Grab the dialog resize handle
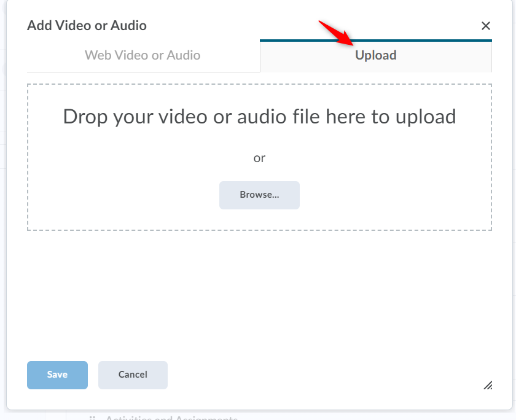The height and width of the screenshot is (420, 516). coord(488,385)
